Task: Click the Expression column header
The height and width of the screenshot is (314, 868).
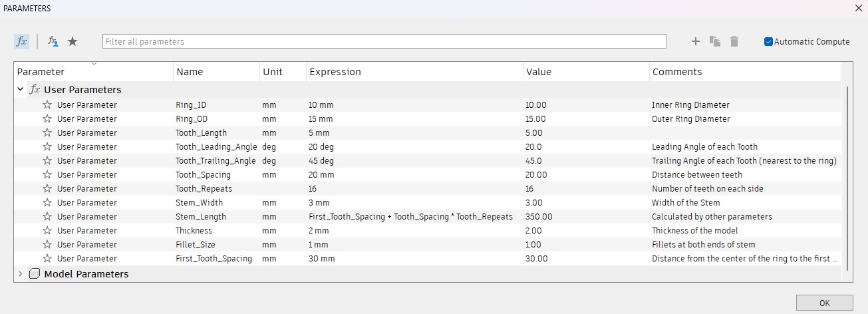Action: pos(414,72)
